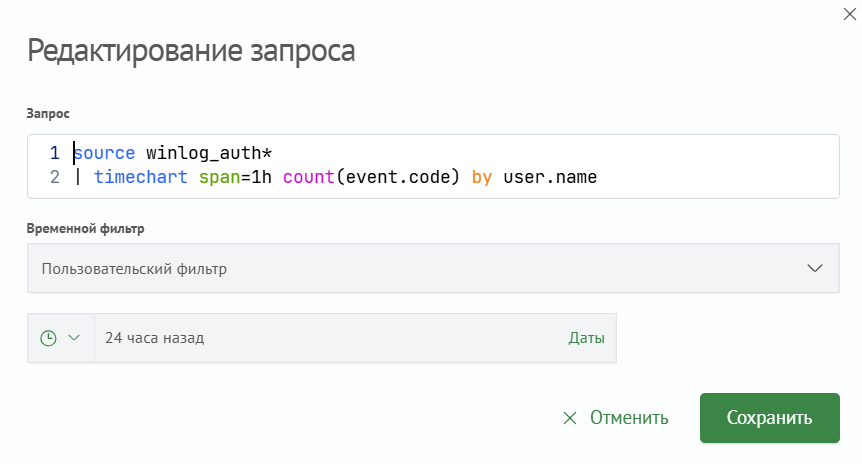
Task: Click the by keyword in query
Action: (482, 178)
